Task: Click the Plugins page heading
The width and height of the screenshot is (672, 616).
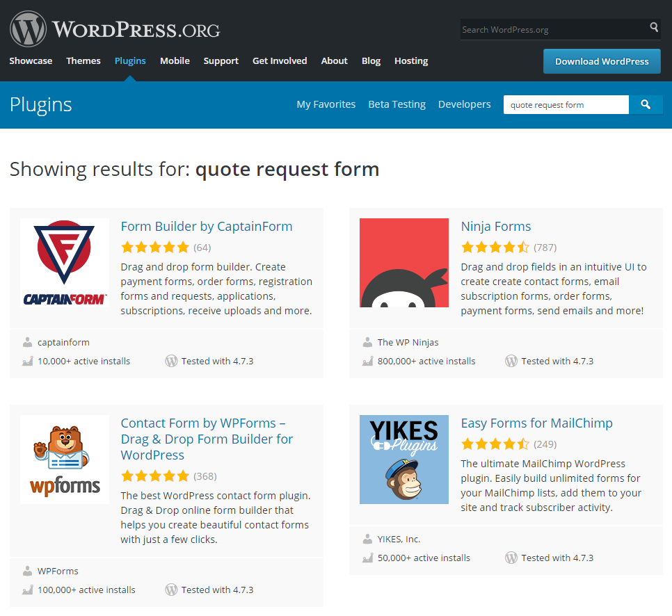Action: [x=41, y=105]
